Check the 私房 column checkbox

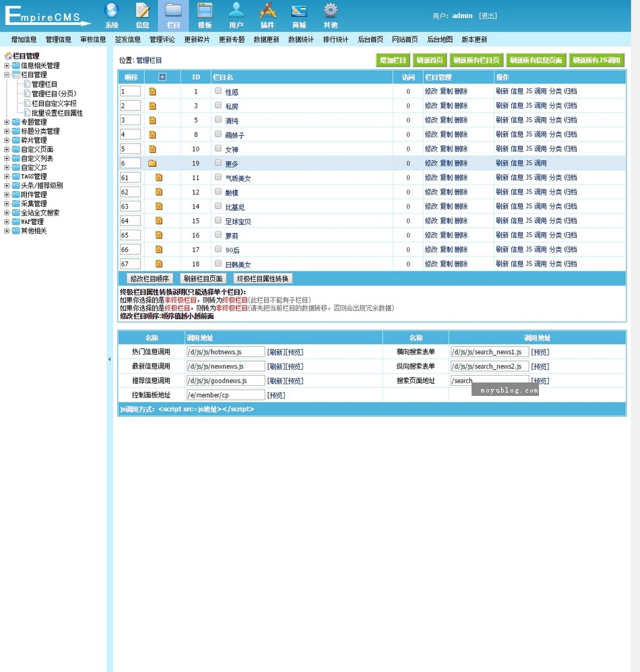coord(218,106)
